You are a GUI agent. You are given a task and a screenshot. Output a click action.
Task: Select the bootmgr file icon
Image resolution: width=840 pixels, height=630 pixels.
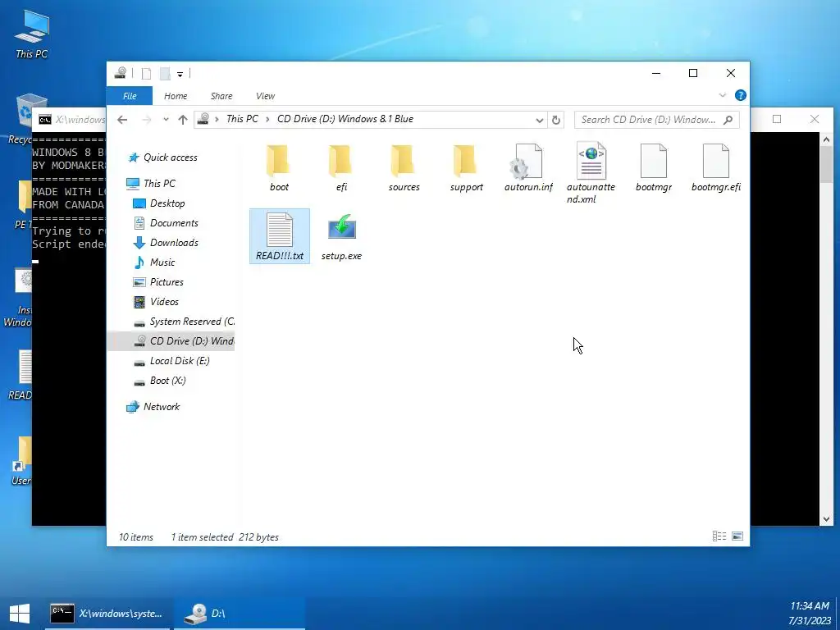(x=654, y=161)
